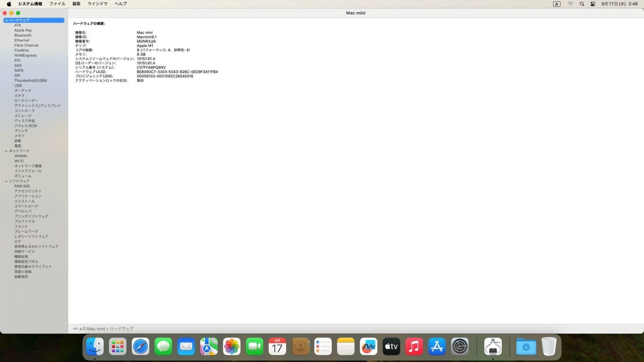Open Control Center in menu bar
The image size is (644, 362).
point(593,4)
